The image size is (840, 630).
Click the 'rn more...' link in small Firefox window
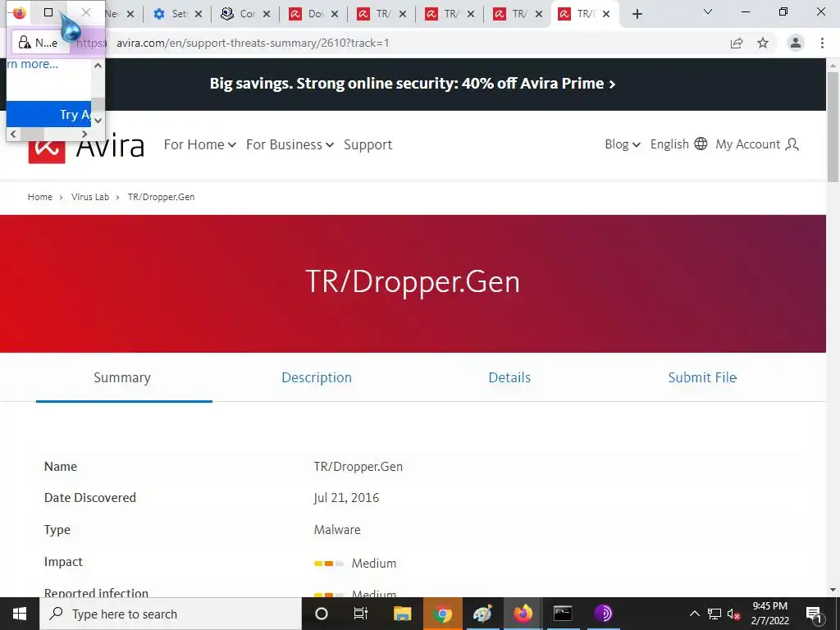click(x=33, y=64)
